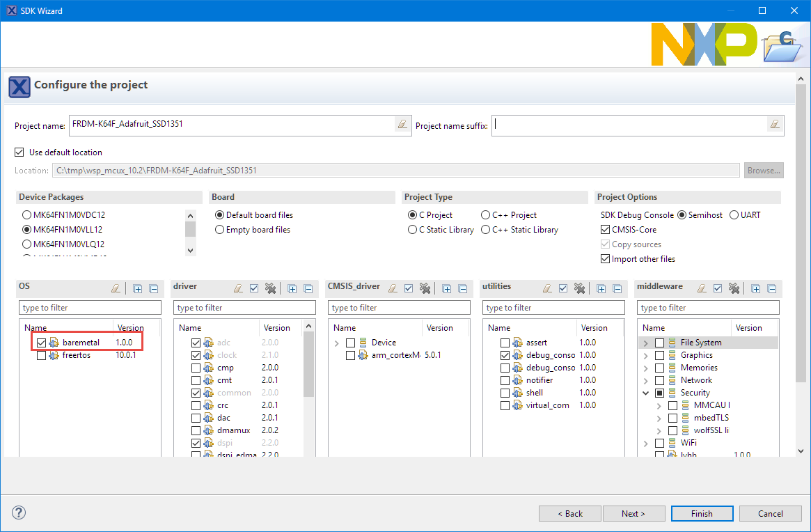Collapse the Security middleware tree node
Viewport: 811px width, 532px height.
pyautogui.click(x=645, y=393)
